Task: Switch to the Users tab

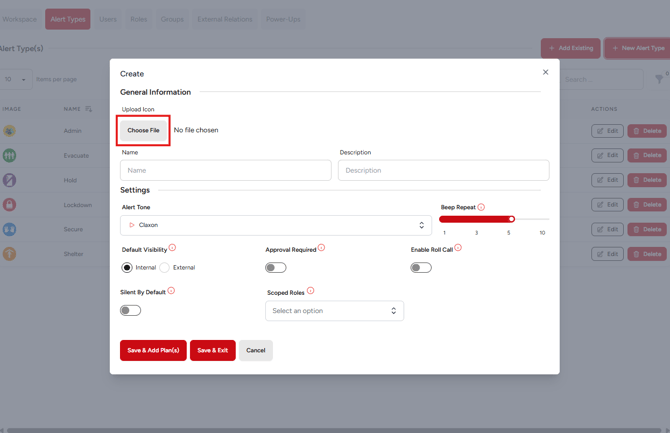Action: 107,19
